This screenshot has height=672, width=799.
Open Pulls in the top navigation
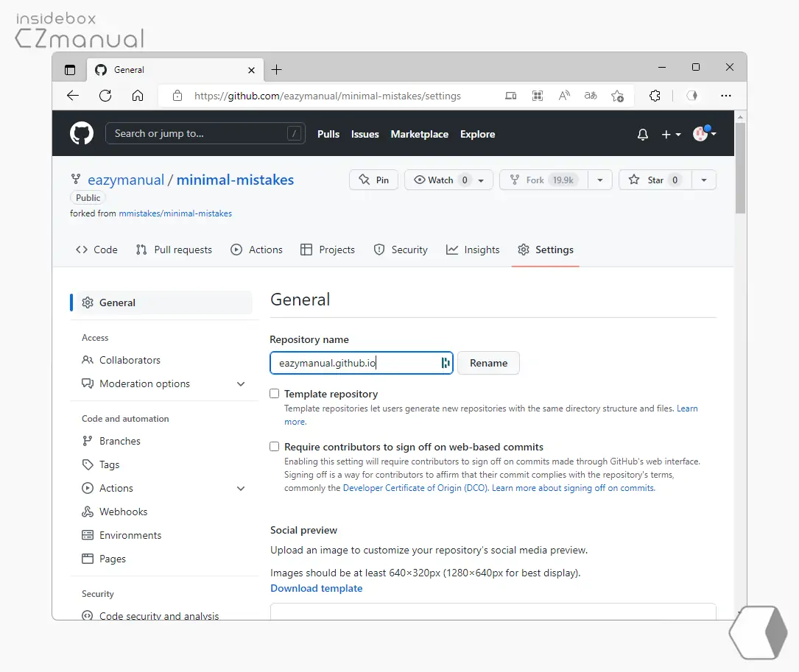click(328, 134)
